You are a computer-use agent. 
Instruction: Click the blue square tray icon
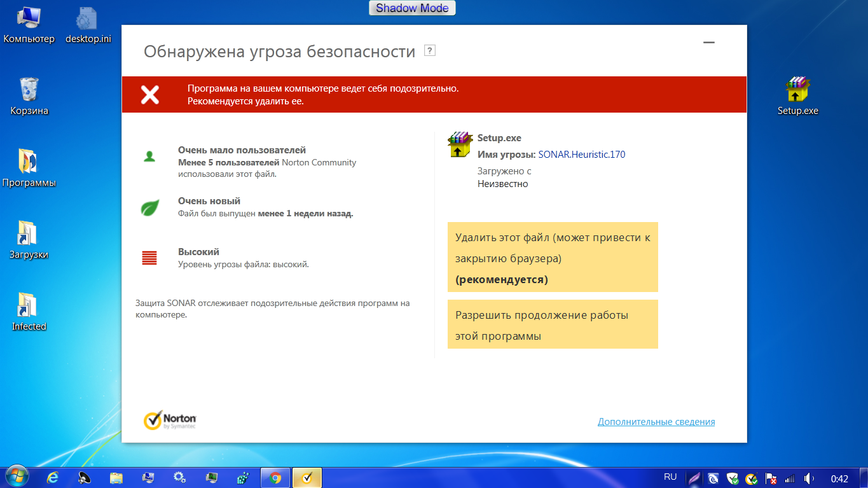coord(714,478)
